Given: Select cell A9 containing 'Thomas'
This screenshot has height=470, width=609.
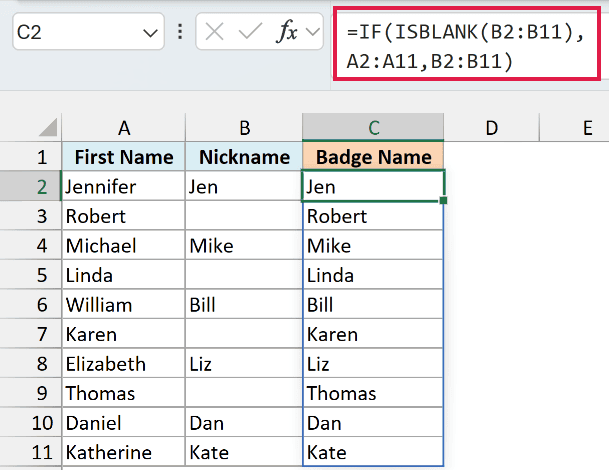Looking at the screenshot, I should [124, 393].
